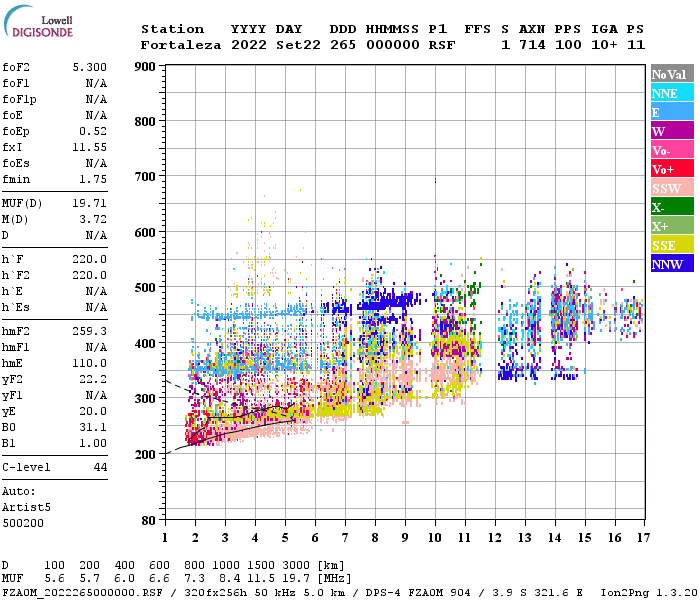This screenshot has width=700, height=600.
Task: Click the MUF table value 5.6
Action: coord(54,579)
